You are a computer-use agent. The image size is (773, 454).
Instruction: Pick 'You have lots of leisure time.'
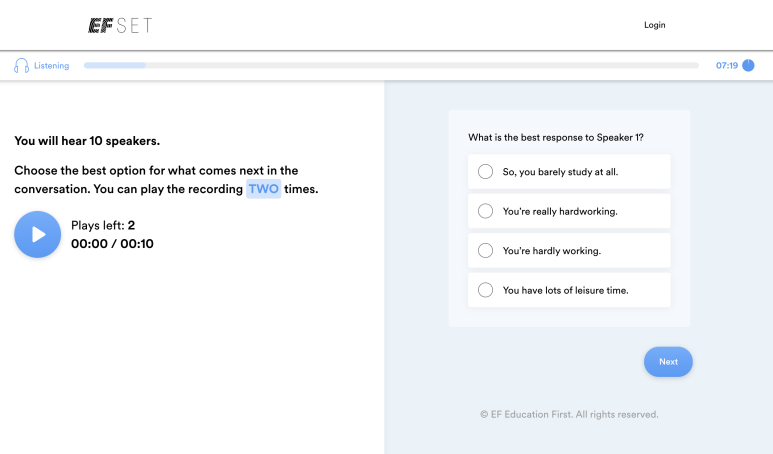(569, 290)
